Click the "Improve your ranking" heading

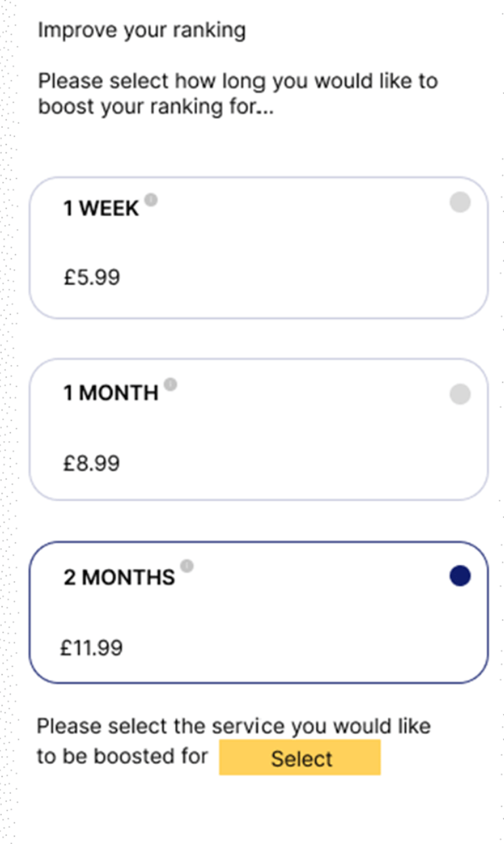tap(142, 30)
